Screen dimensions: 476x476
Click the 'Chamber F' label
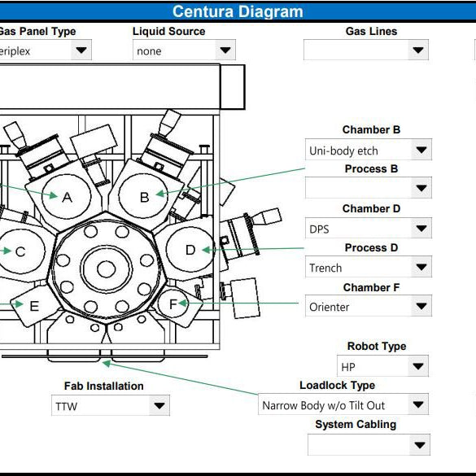371,287
